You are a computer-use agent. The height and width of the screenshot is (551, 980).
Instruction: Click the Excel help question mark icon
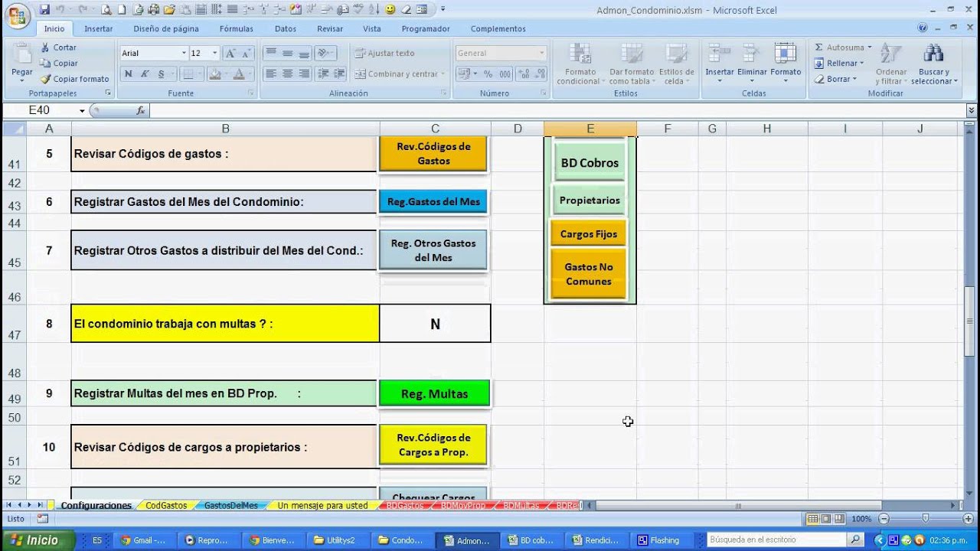pyautogui.click(x=923, y=28)
